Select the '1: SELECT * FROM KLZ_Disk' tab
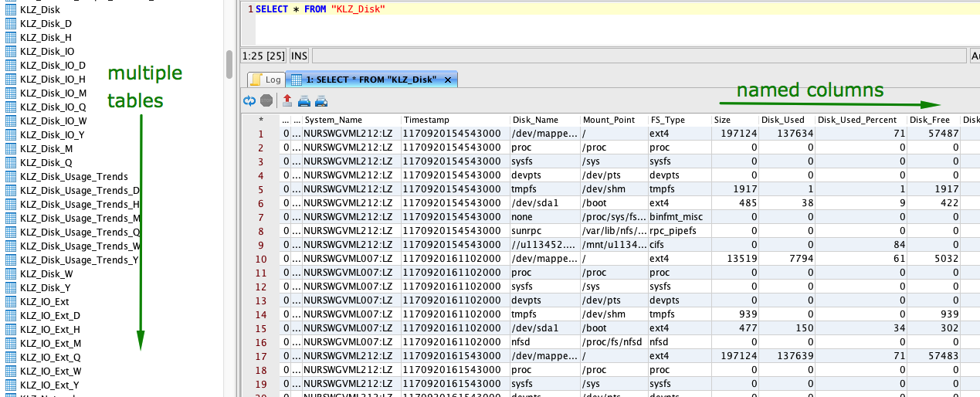 371,80
